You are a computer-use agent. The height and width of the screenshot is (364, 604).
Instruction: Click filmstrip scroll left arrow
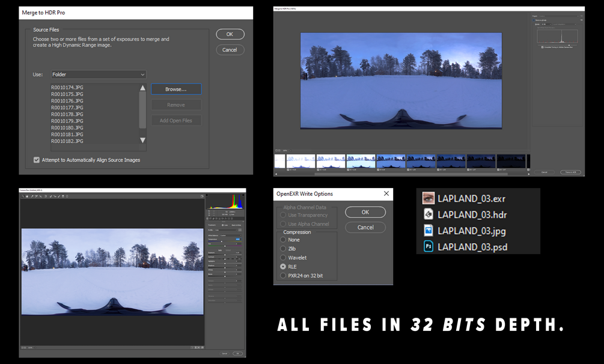click(x=276, y=174)
